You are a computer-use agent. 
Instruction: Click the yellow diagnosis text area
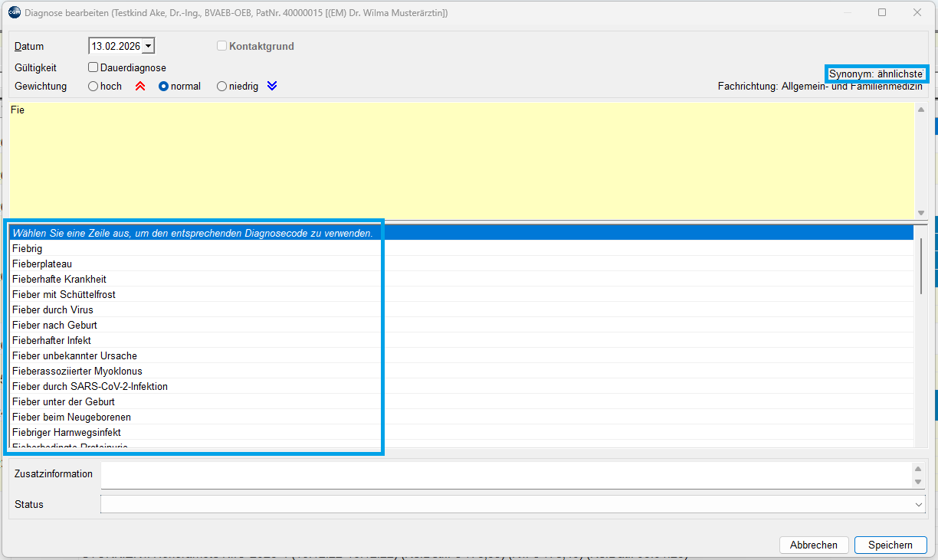[460, 161]
